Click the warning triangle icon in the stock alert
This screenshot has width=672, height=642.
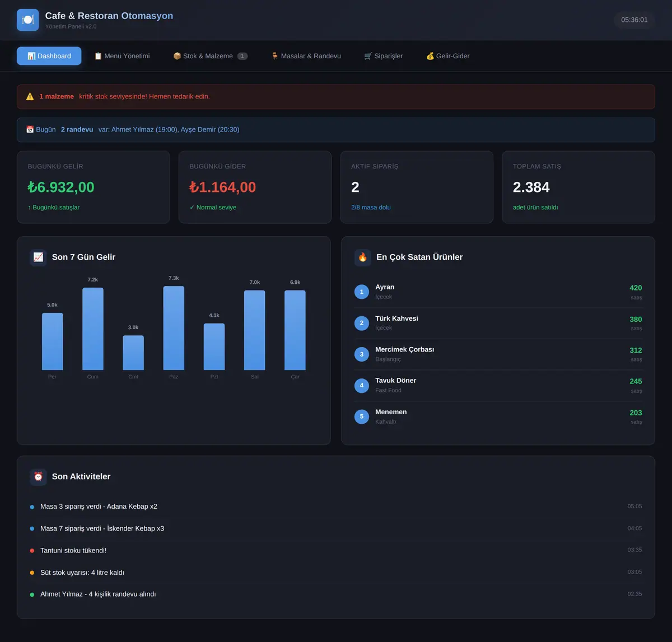pos(30,96)
